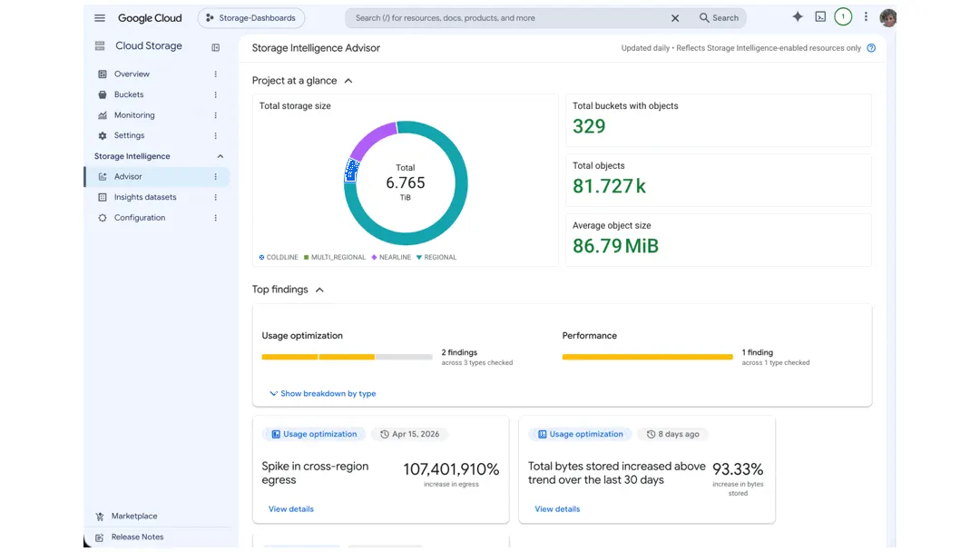Toggle the REGIONAL legend entry
This screenshot has height=552, width=980.
point(436,258)
